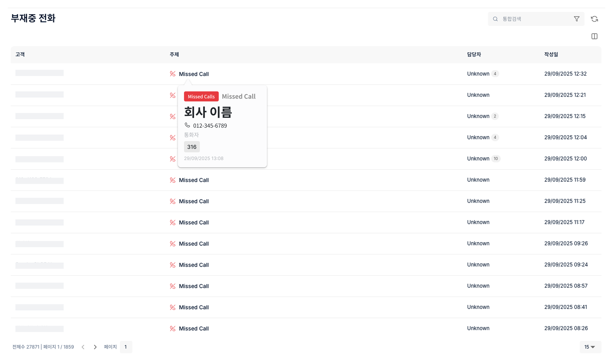
Task: Click the 통합검색 search field
Action: coord(535,19)
